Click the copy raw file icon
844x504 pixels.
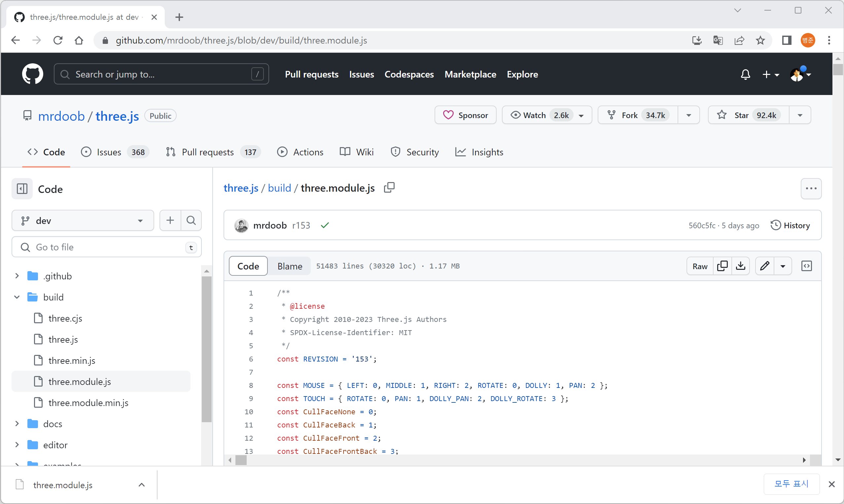722,266
